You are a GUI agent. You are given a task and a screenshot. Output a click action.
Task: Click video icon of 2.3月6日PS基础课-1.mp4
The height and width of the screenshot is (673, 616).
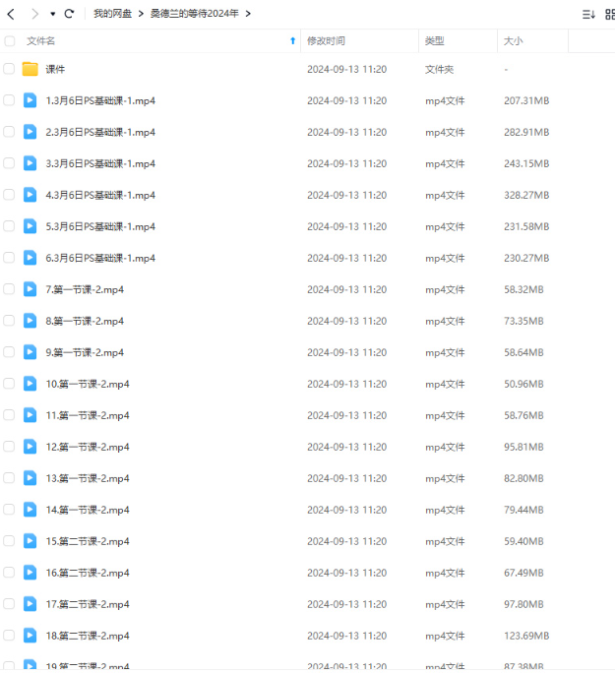tap(30, 132)
